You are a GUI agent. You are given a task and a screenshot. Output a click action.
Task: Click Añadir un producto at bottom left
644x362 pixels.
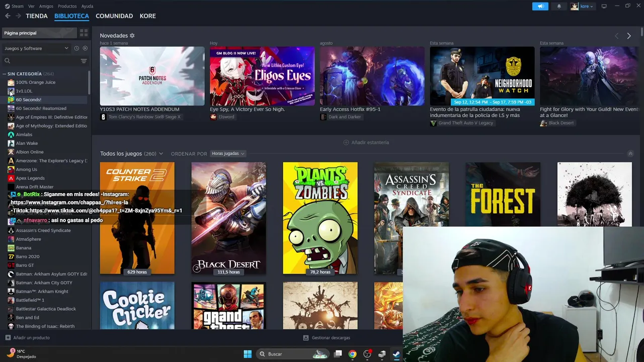click(28, 338)
